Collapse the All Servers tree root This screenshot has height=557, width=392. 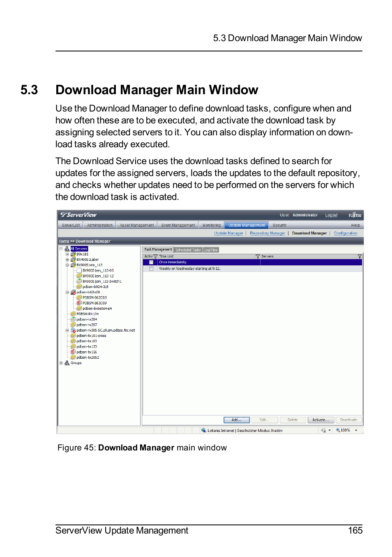pos(61,249)
